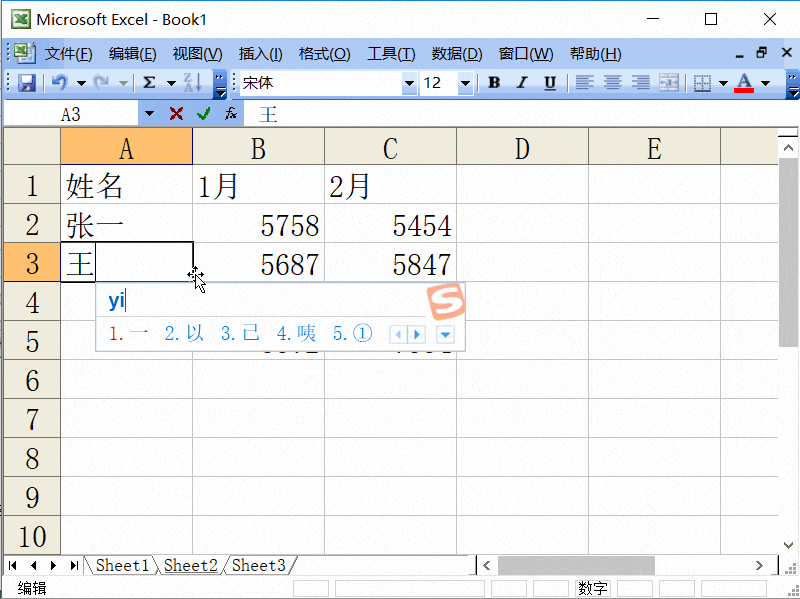Open the font name dropdown showing 宋体

click(410, 83)
